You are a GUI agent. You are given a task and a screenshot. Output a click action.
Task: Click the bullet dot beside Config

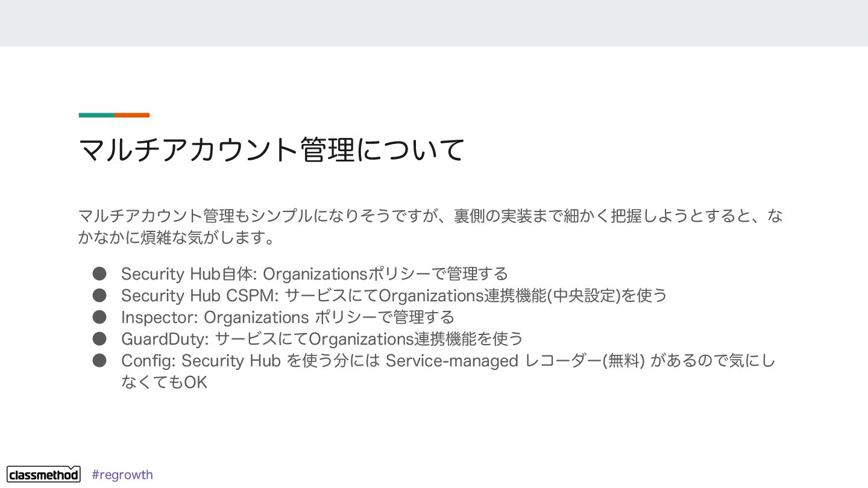coord(99,360)
